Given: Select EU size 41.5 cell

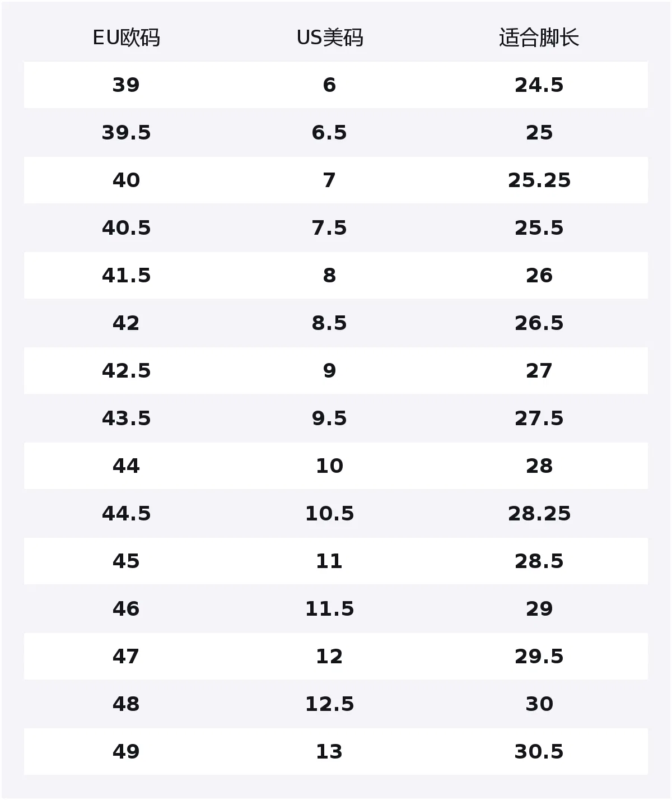Looking at the screenshot, I should coord(126,276).
